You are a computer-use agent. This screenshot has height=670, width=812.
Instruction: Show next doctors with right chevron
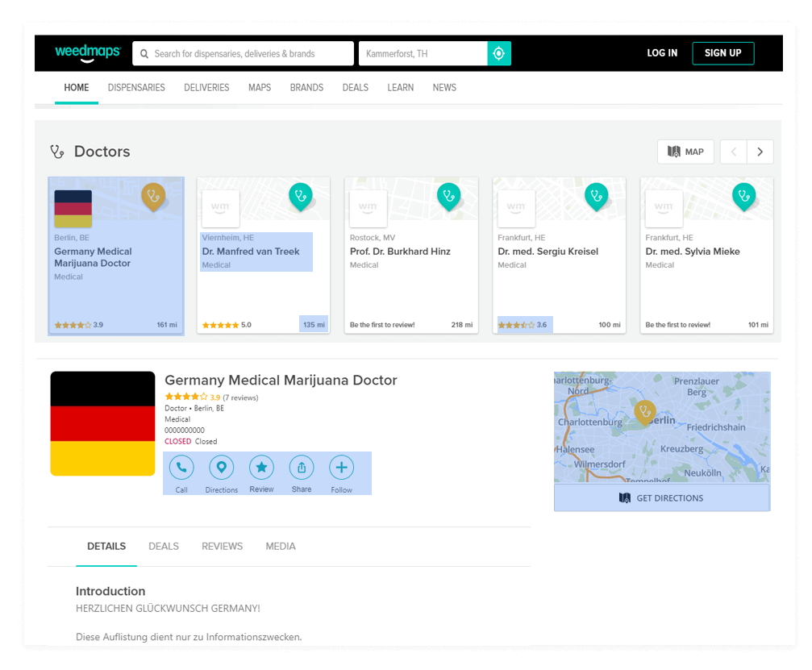tap(760, 152)
